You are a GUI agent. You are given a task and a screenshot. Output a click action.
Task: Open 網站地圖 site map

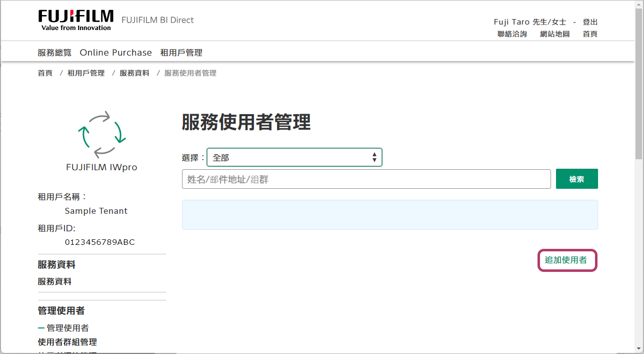click(x=554, y=34)
